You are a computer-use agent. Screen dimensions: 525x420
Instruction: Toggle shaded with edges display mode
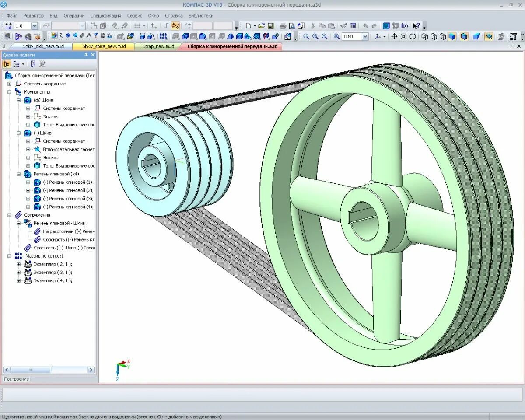click(x=464, y=36)
